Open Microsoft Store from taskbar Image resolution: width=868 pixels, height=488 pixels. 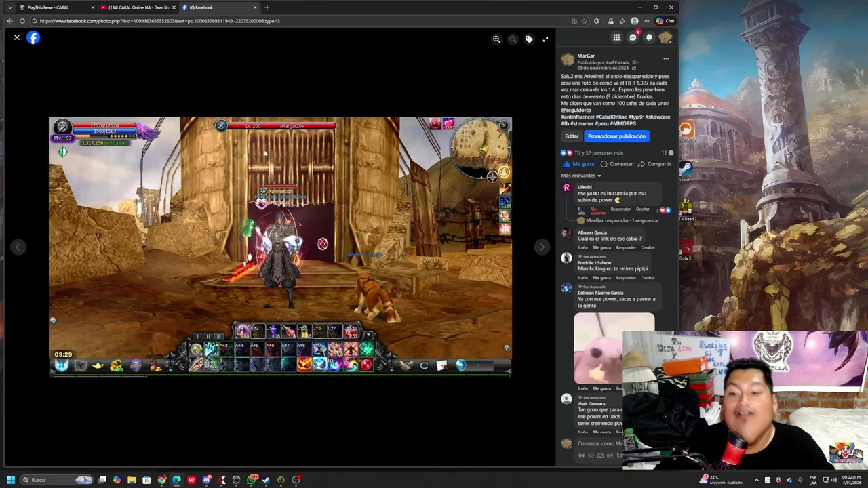(x=146, y=480)
